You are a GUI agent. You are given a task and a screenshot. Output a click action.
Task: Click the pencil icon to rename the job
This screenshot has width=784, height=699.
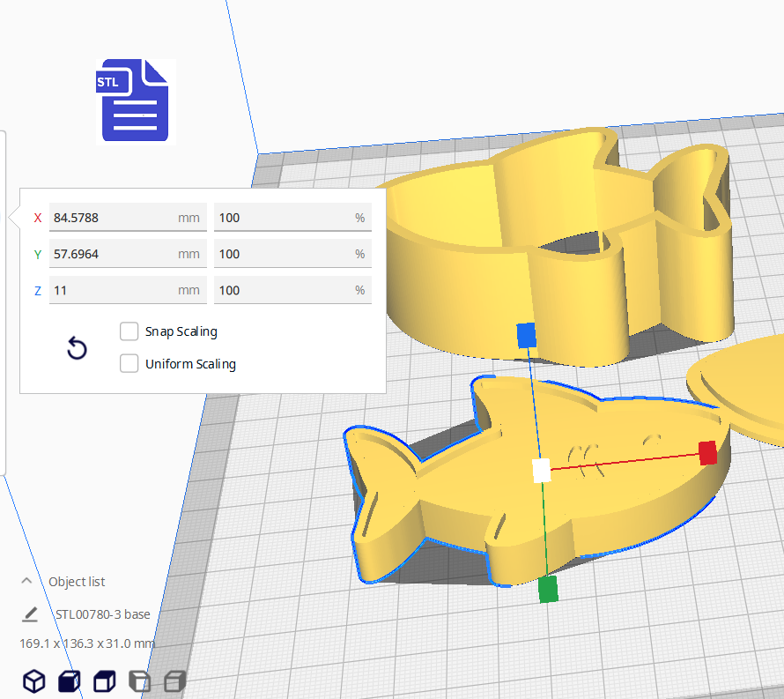[31, 613]
